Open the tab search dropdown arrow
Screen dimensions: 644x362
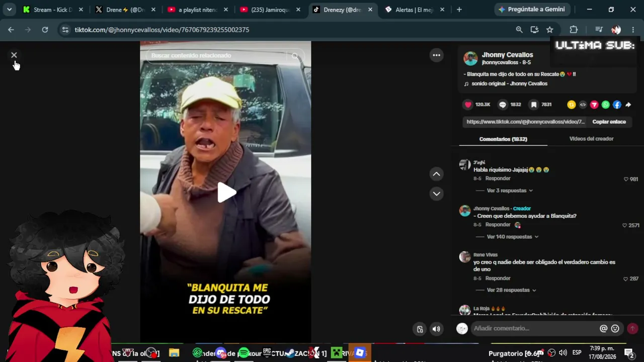pyautogui.click(x=9, y=10)
